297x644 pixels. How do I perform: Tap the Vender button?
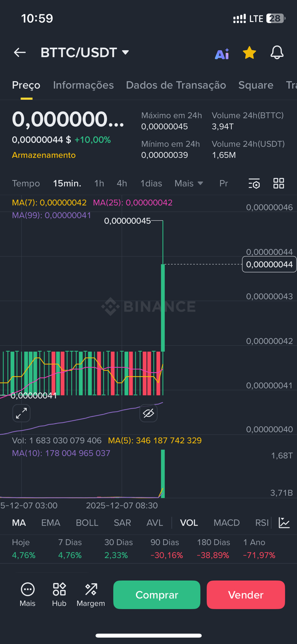click(246, 595)
